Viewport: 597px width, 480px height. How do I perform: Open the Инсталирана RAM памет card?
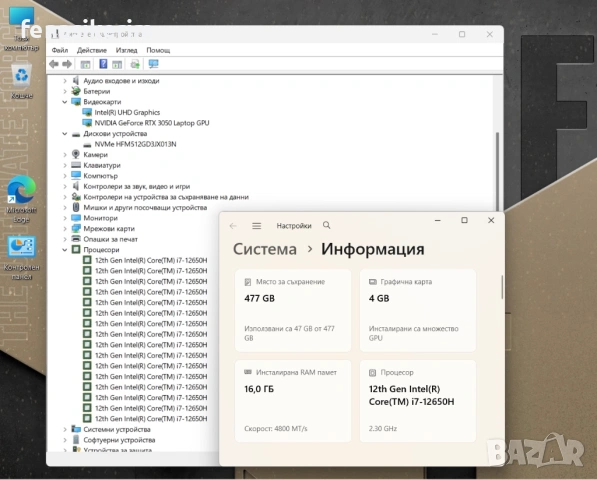tap(293, 401)
